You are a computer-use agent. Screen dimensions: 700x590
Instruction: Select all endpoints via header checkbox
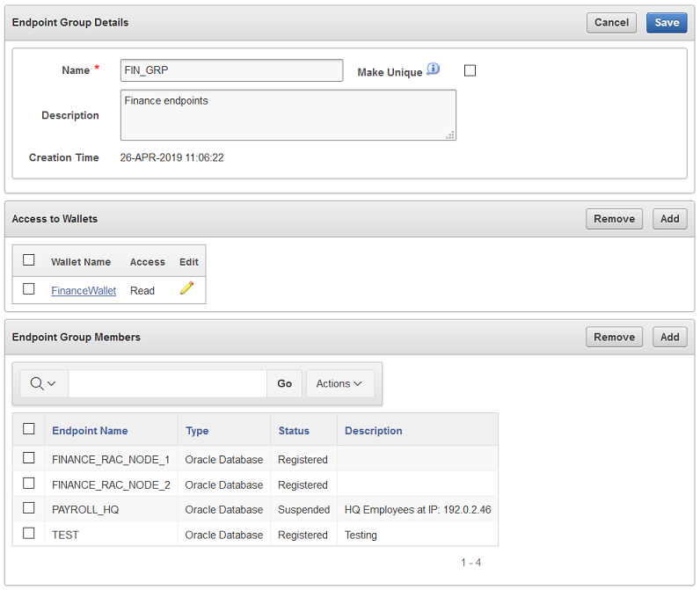point(29,429)
